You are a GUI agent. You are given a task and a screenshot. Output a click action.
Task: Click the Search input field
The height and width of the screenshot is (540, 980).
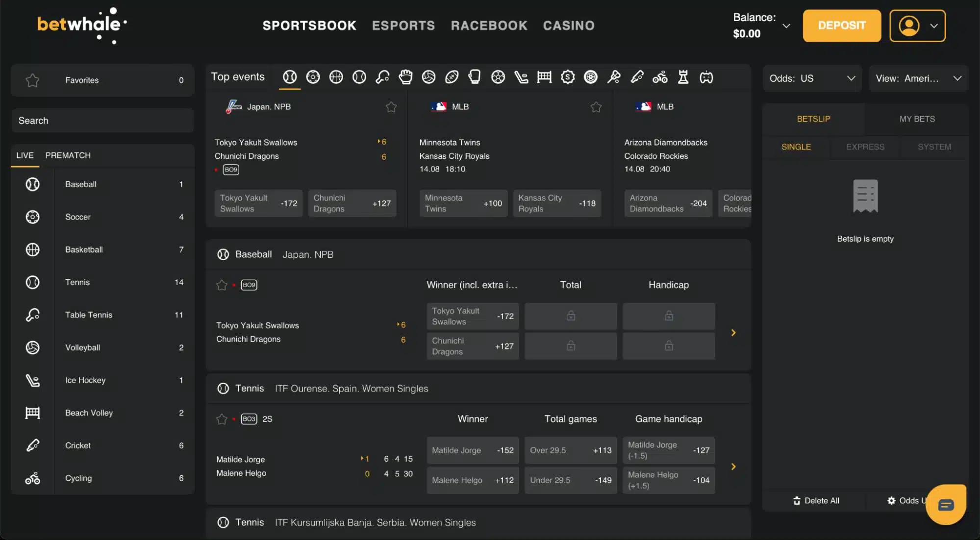coord(102,121)
